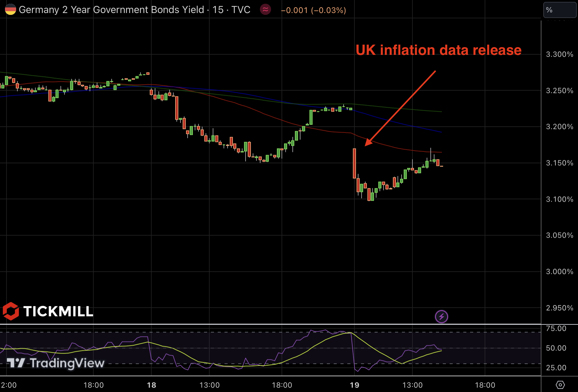Screen dimensions: 578x392
Task: Click the 25.00 RSI scale label
Action: [x=556, y=368]
